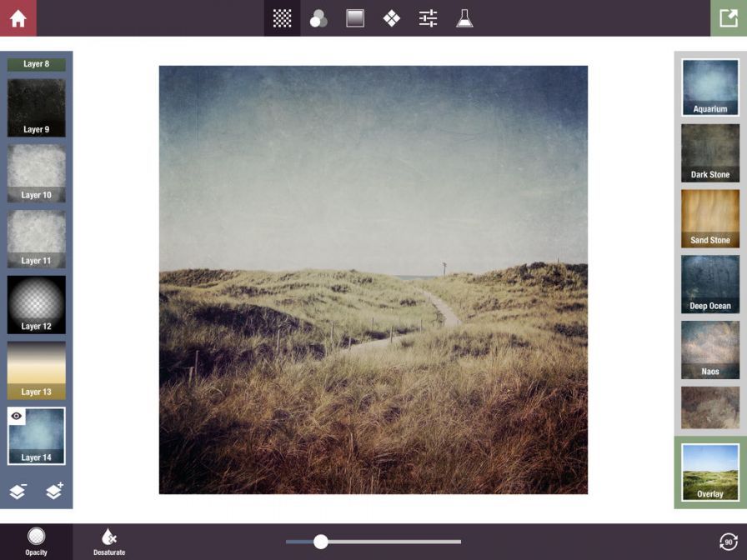Select the gradient square tool
Screen dimensions: 747x560
[355, 18]
